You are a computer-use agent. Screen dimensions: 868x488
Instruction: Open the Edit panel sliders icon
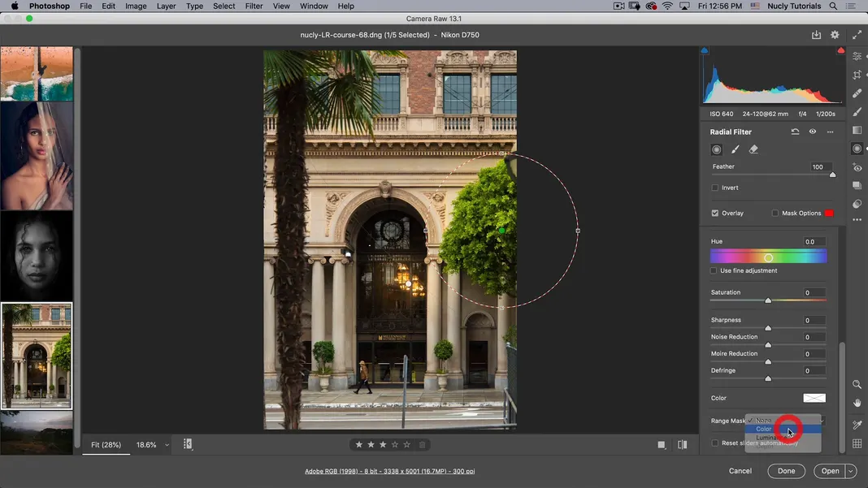pos(857,57)
